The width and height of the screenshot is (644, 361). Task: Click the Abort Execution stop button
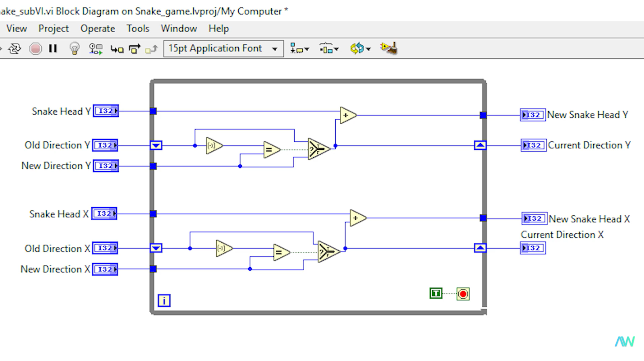click(35, 49)
